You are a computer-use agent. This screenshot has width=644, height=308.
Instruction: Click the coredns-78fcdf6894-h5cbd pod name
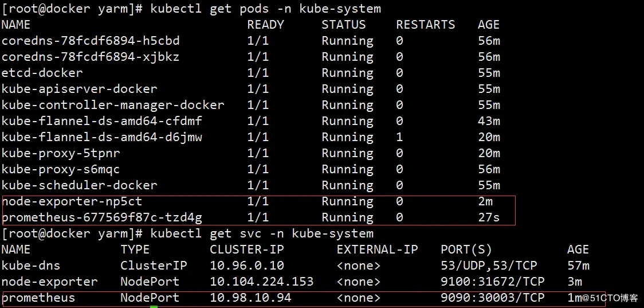pyautogui.click(x=91, y=41)
